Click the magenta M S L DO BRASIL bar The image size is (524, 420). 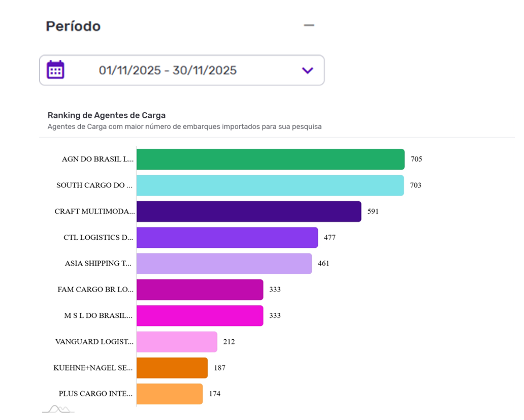click(200, 315)
